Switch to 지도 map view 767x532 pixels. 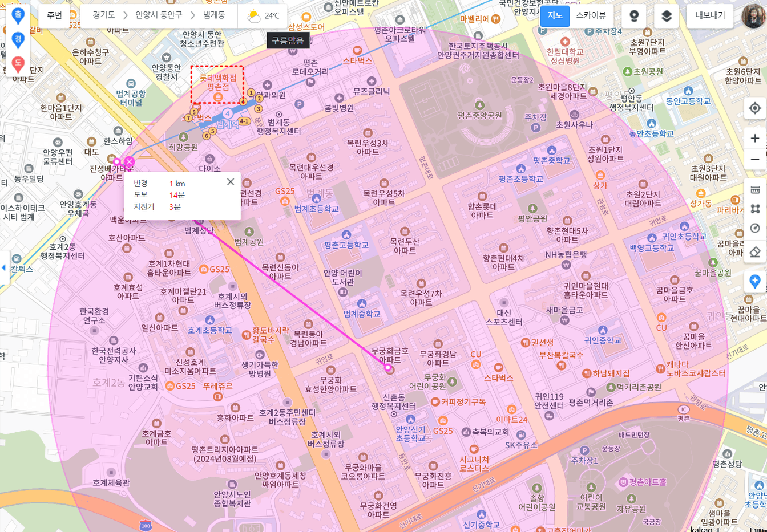tap(555, 15)
